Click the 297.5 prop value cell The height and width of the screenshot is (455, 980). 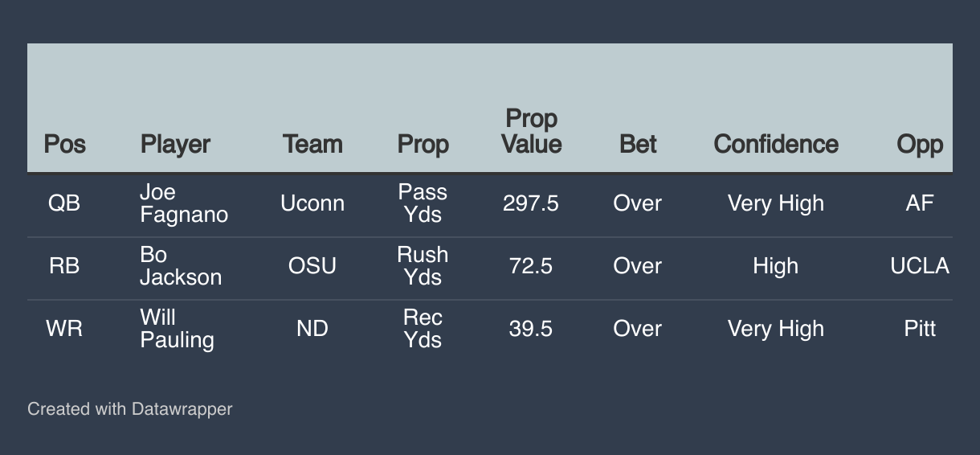531,204
